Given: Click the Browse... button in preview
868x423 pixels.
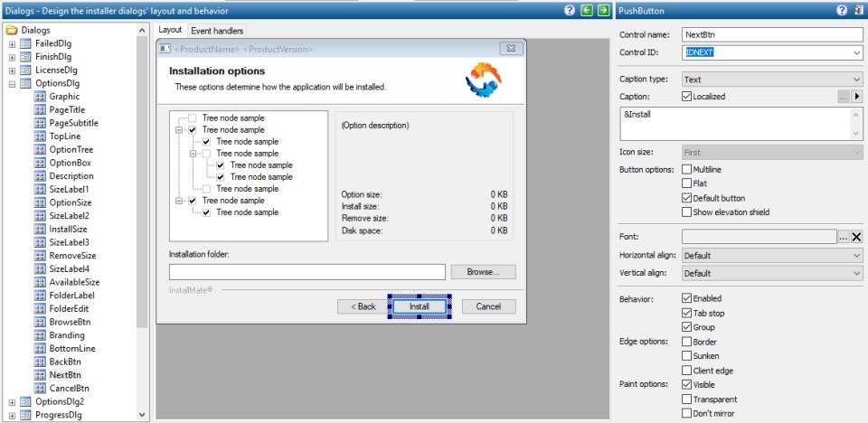Looking at the screenshot, I should 483,272.
